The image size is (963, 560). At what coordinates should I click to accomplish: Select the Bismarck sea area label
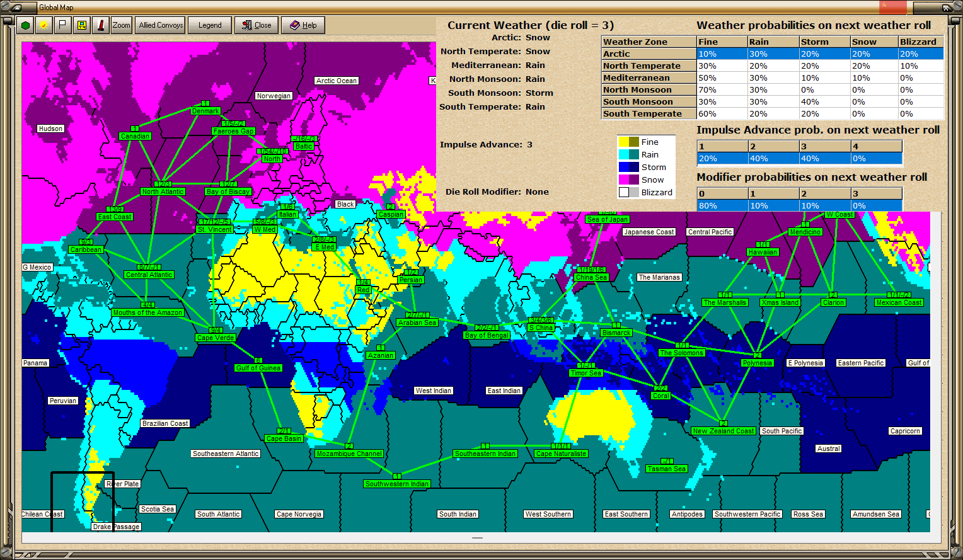tap(616, 333)
